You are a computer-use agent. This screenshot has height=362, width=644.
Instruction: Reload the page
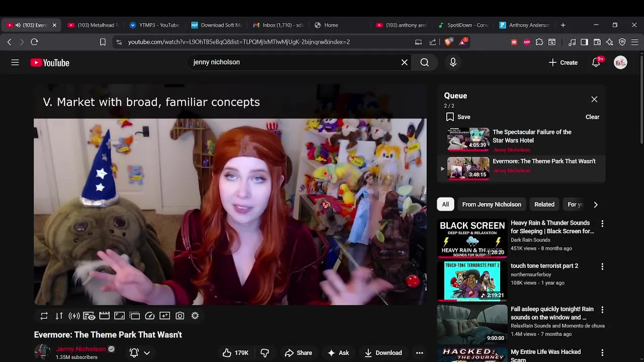tap(34, 42)
